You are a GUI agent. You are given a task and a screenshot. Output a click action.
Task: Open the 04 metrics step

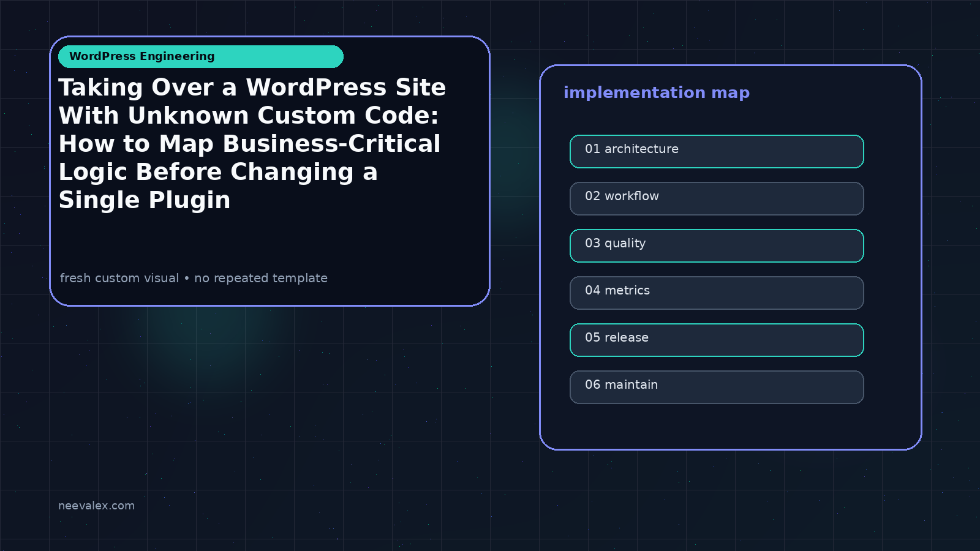point(717,293)
